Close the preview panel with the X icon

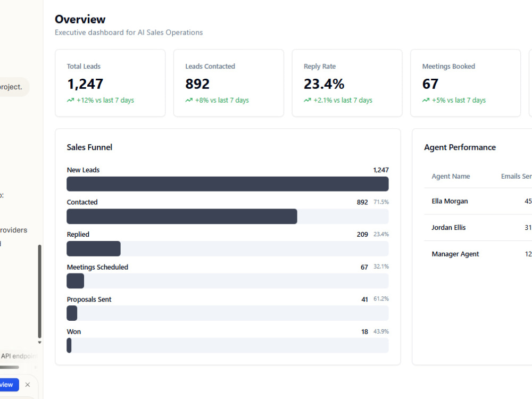coord(28,385)
